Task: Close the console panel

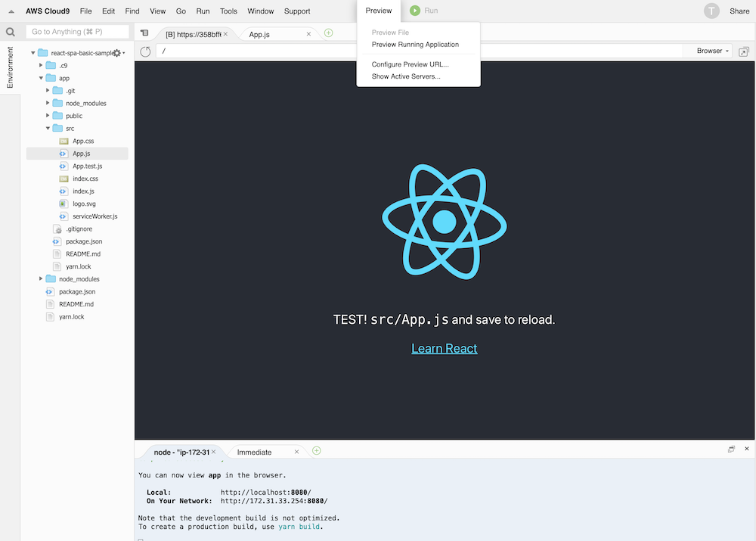Action: coord(747,449)
